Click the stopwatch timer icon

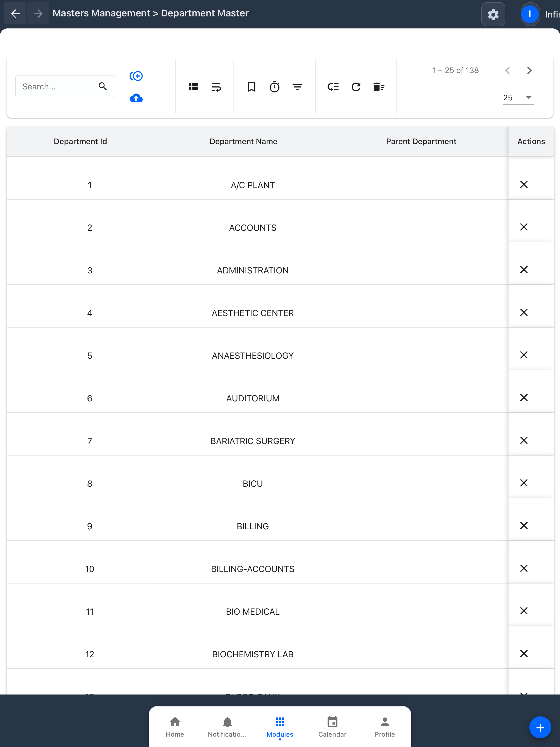point(275,87)
